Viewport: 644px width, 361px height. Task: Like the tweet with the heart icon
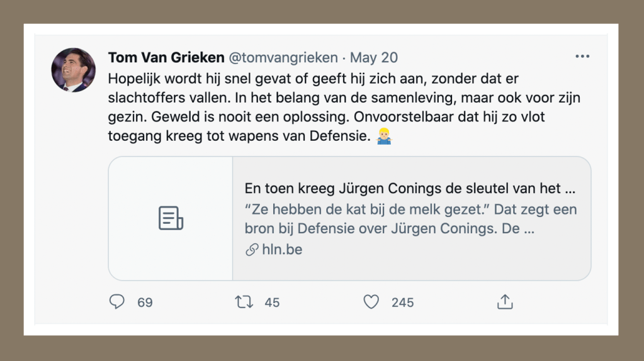371,303
